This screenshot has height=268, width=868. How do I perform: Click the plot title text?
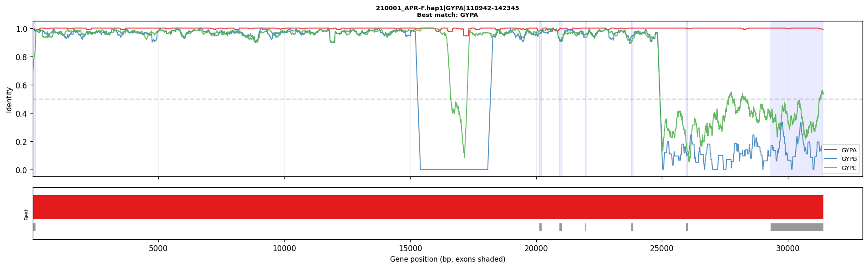[x=447, y=8]
